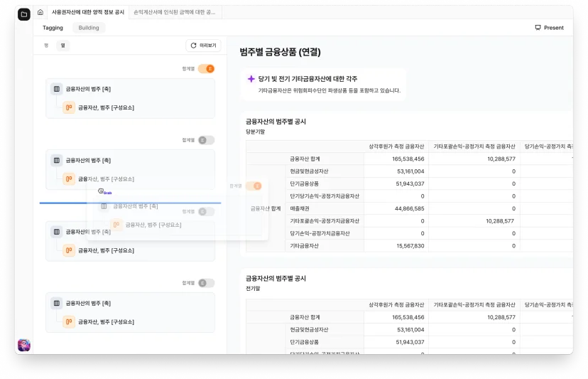Click the axis column icon in the last card
Image resolution: width=588 pixels, height=379 pixels.
tap(57, 303)
